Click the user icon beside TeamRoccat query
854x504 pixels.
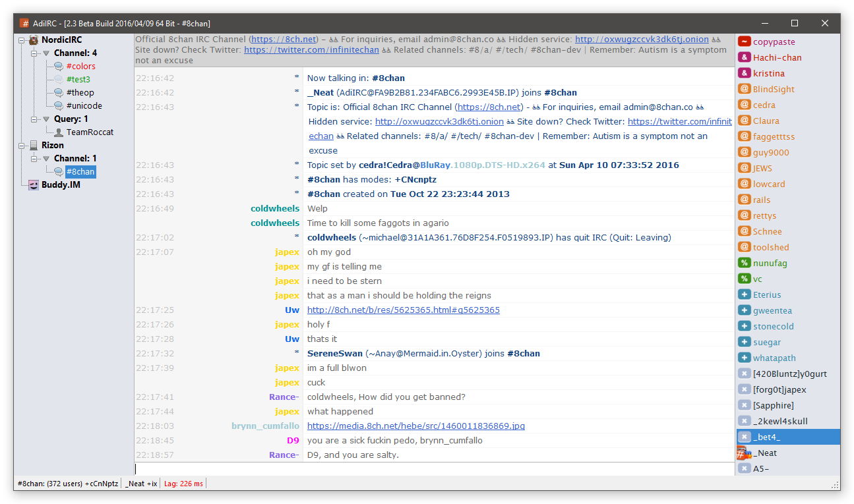[x=59, y=132]
